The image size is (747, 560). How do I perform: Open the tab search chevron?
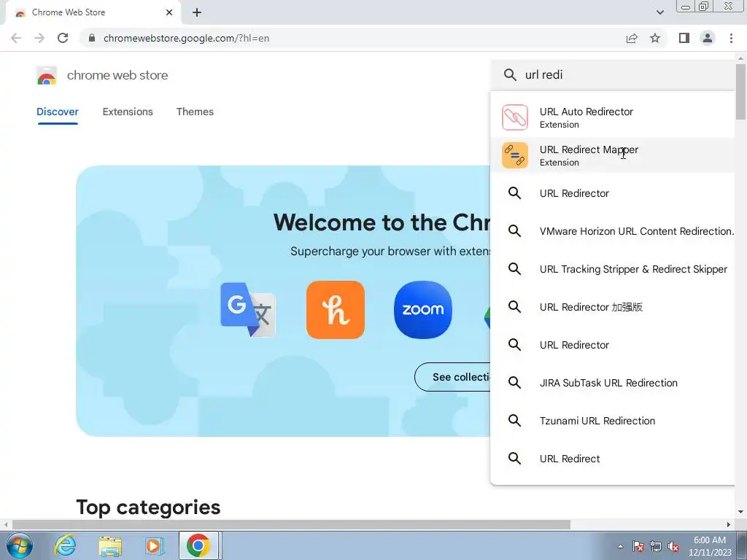(659, 12)
